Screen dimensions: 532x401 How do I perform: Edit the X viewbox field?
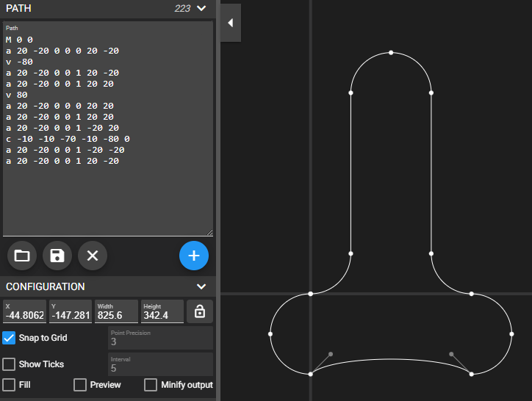(24, 311)
